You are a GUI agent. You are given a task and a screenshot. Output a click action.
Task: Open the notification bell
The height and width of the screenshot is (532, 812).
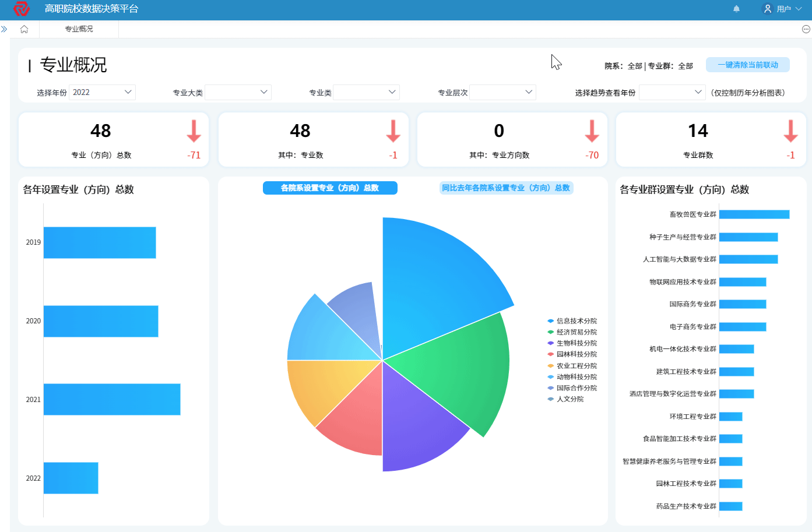pyautogui.click(x=736, y=9)
